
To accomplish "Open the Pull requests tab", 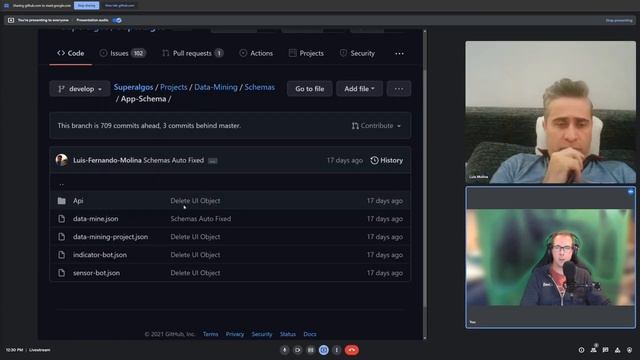I will click(192, 53).
